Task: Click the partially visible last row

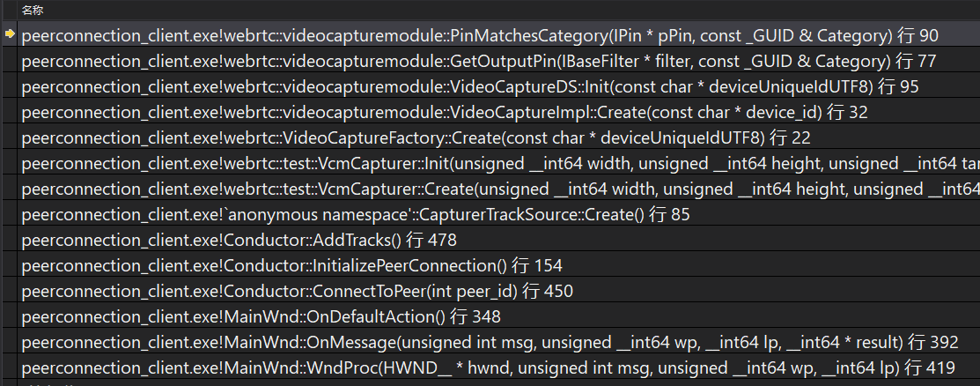Action: (x=499, y=383)
